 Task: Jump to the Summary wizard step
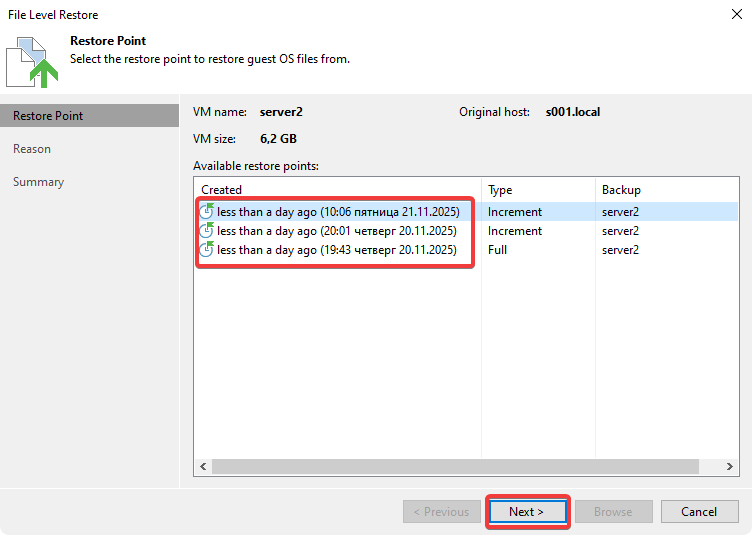38,182
